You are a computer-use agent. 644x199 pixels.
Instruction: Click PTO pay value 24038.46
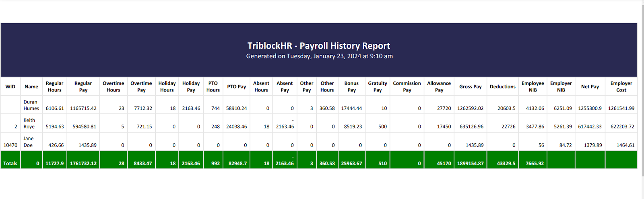237,126
